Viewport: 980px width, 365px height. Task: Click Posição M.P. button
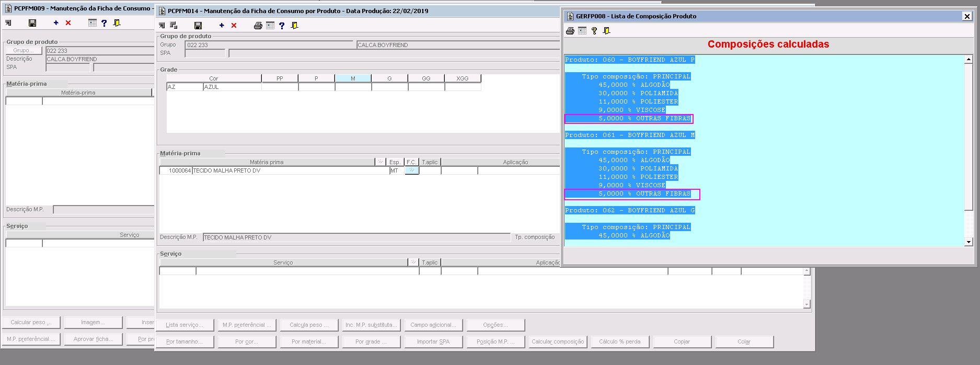coord(495,341)
